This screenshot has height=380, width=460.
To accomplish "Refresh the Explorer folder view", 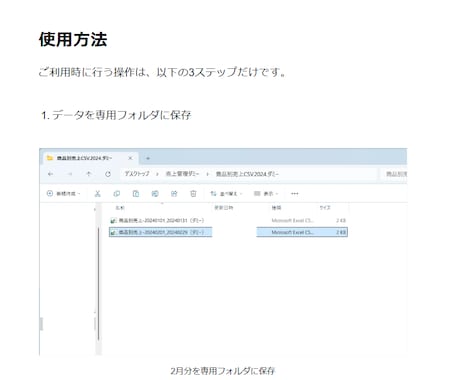I will tap(108, 174).
